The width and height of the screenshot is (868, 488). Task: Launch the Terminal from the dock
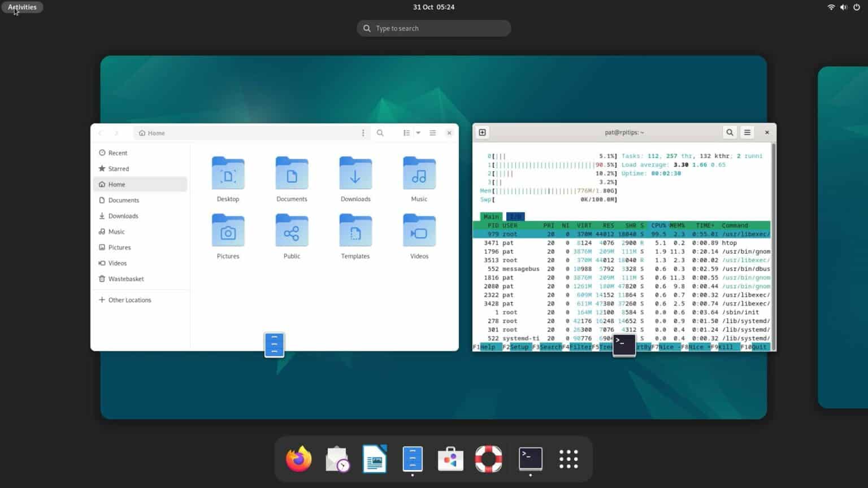[x=530, y=459]
